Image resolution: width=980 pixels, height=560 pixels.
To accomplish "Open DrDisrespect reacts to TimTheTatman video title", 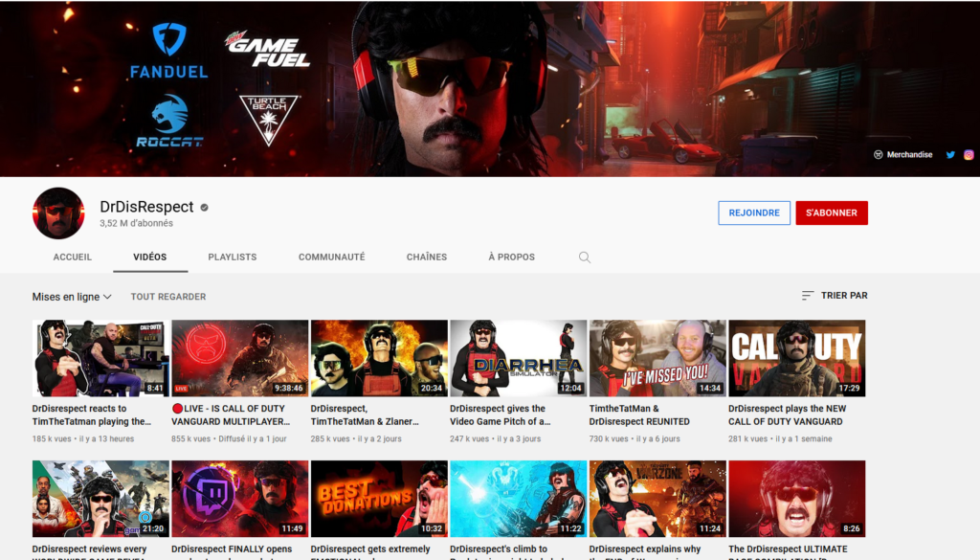I will coord(92,415).
